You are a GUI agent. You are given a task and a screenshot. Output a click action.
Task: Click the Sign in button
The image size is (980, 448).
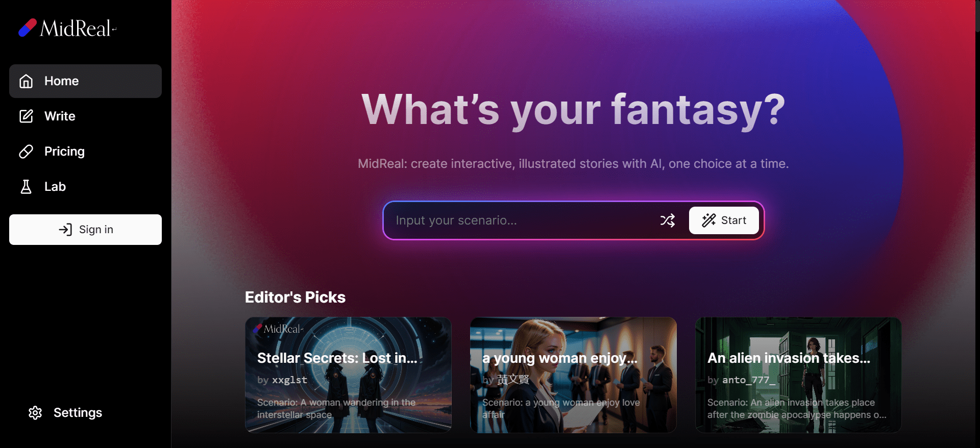[x=85, y=230]
